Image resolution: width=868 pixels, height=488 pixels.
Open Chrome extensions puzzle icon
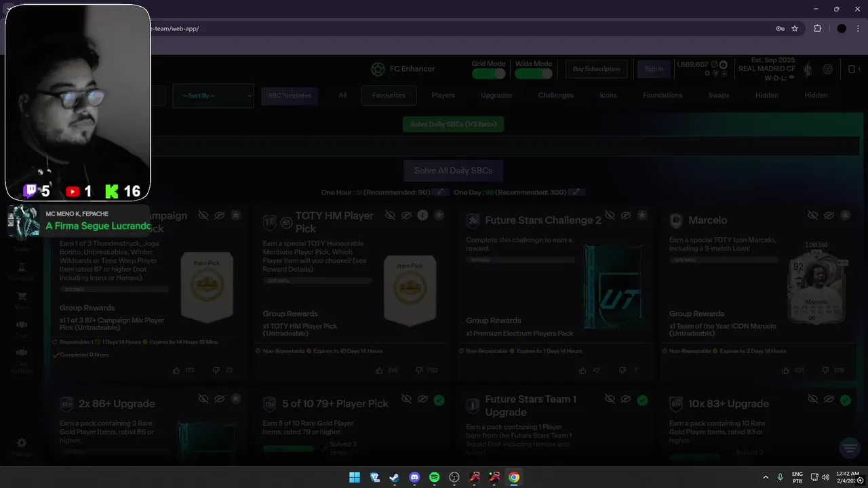click(817, 28)
